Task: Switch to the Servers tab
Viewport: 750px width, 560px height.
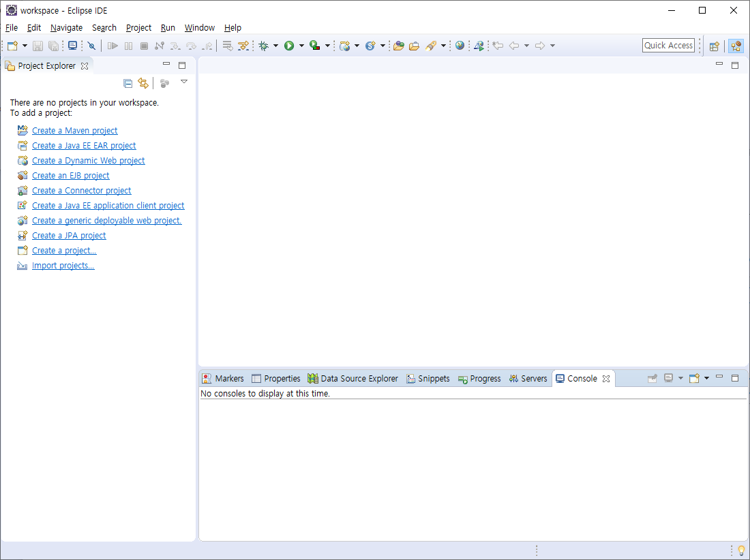Action: click(528, 378)
